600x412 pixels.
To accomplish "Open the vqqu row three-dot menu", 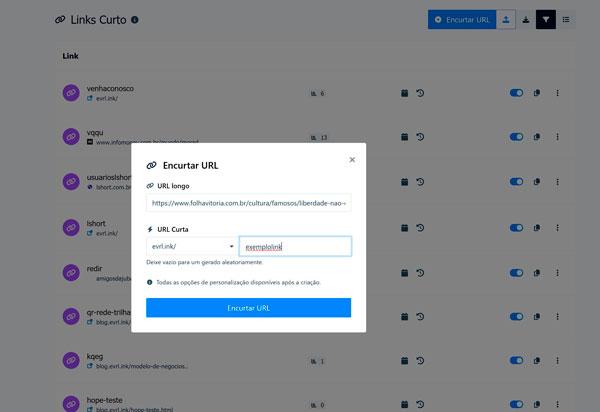I will 557,137.
